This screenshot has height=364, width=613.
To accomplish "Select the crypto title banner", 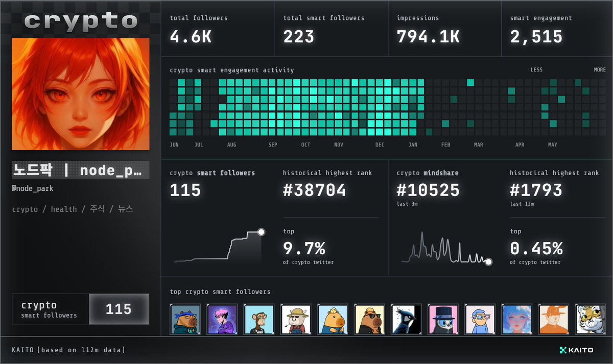I will pos(81,21).
